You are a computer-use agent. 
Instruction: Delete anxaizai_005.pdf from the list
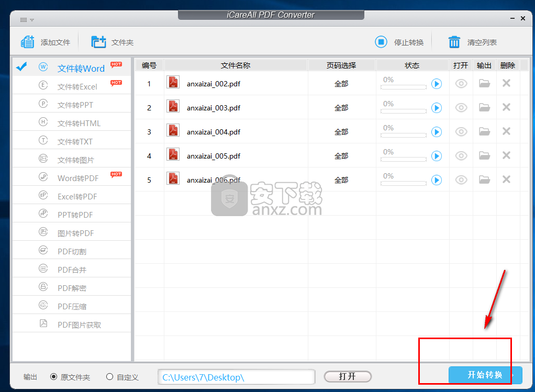[x=506, y=155]
